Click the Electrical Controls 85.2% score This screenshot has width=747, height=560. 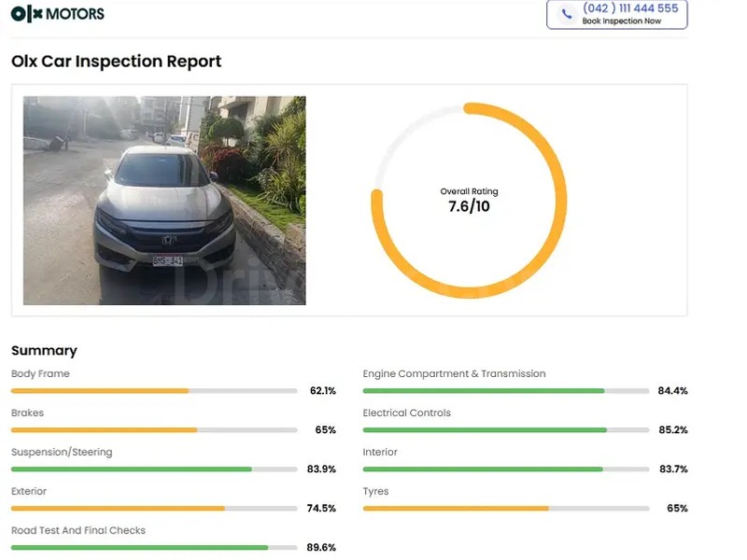[672, 430]
